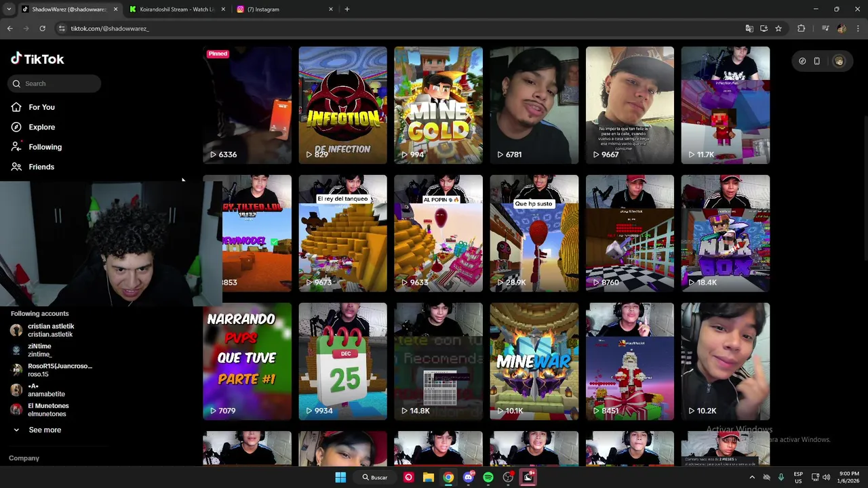Open the video with 8451 views
868x488 pixels.
coord(629,361)
